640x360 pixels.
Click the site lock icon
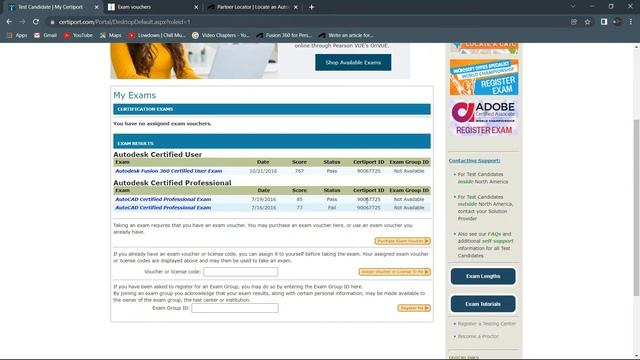tap(52, 22)
